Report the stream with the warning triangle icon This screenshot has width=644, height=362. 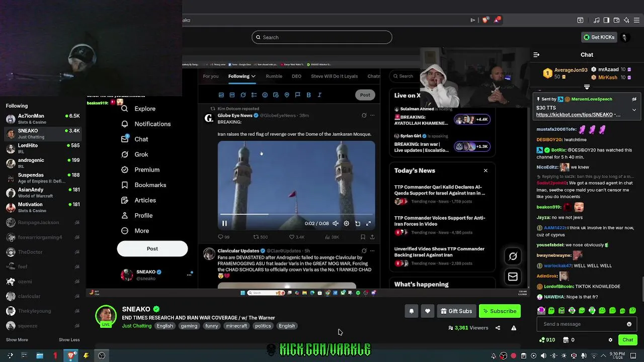click(x=514, y=328)
